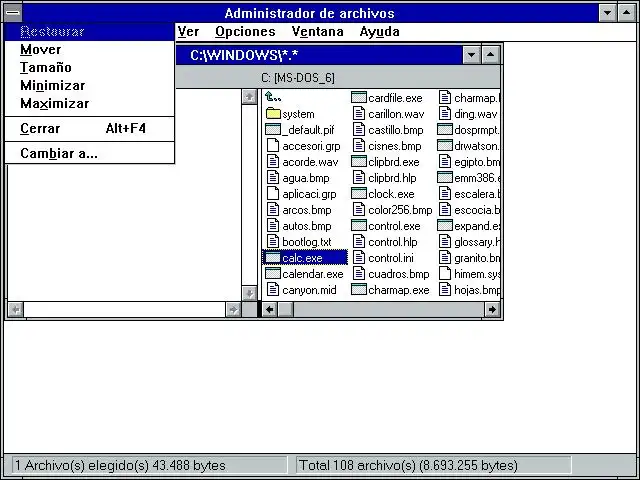Click the agua.bmp document icon
The image size is (640, 480).
click(273, 177)
